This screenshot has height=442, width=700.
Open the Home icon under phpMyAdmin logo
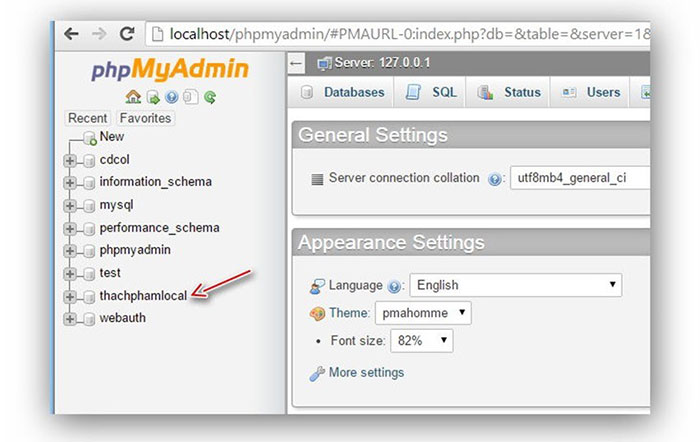(x=133, y=97)
